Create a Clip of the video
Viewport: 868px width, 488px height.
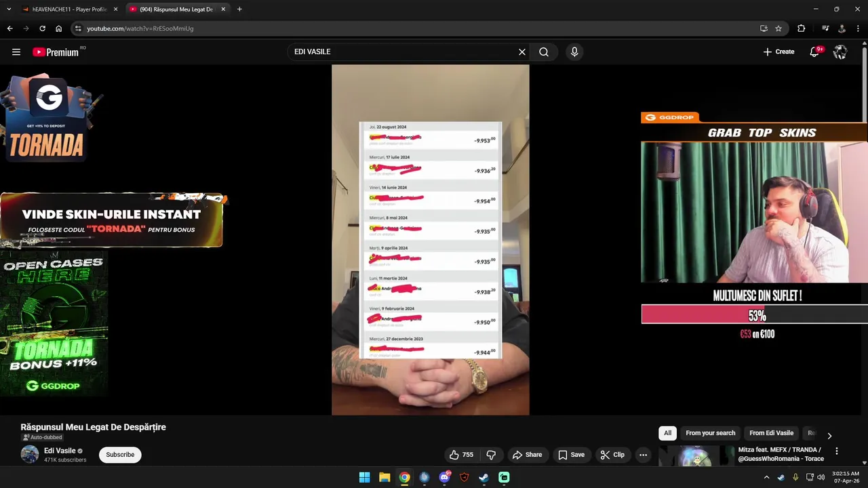612,455
